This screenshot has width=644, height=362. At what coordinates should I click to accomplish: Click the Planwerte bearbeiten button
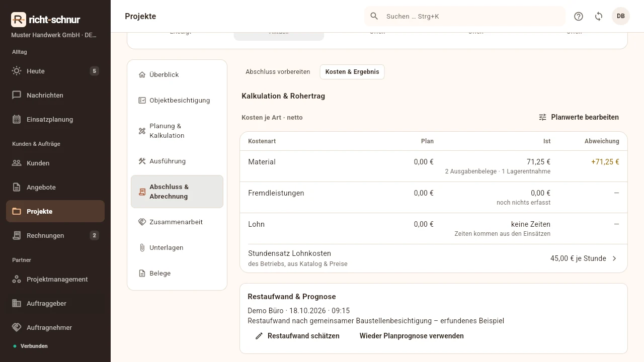click(579, 117)
